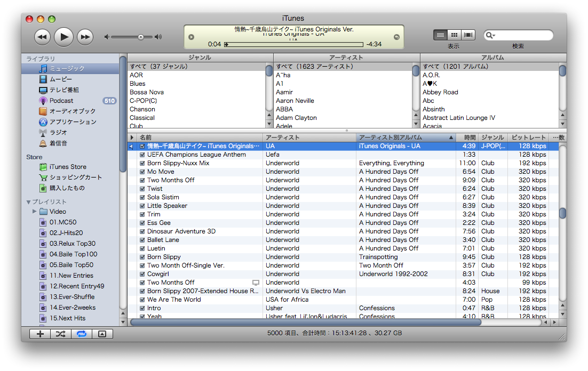Uncheck the Born Slippy-Nuxx Mix track

point(142,164)
